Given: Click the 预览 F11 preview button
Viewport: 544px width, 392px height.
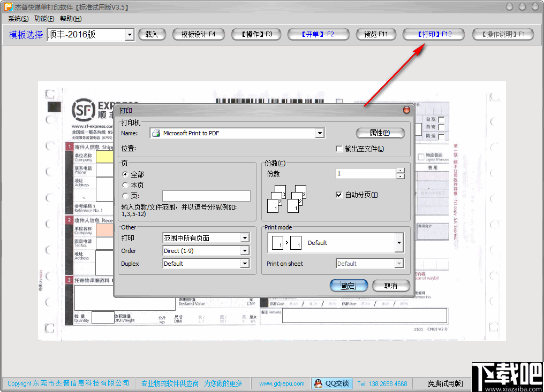Looking at the screenshot, I should 376,34.
